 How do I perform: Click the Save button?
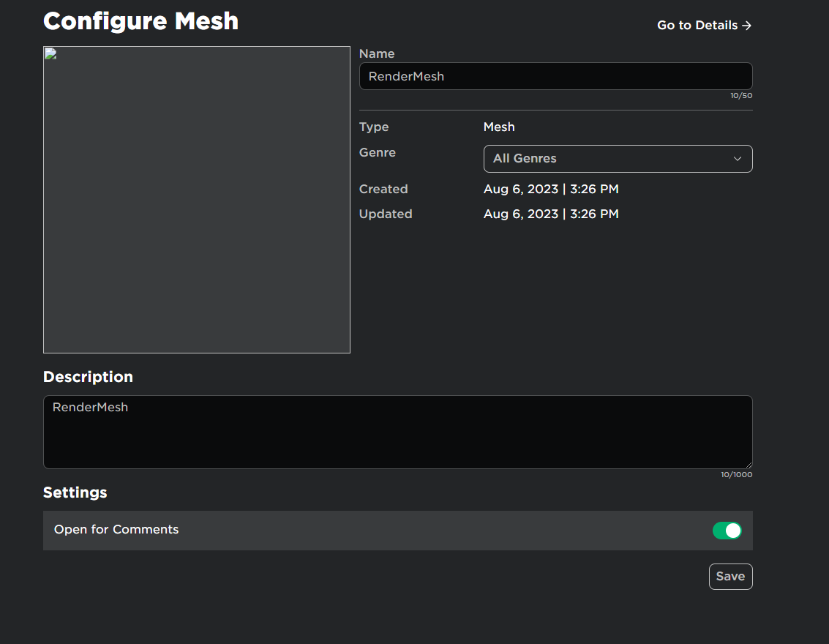[x=730, y=577]
